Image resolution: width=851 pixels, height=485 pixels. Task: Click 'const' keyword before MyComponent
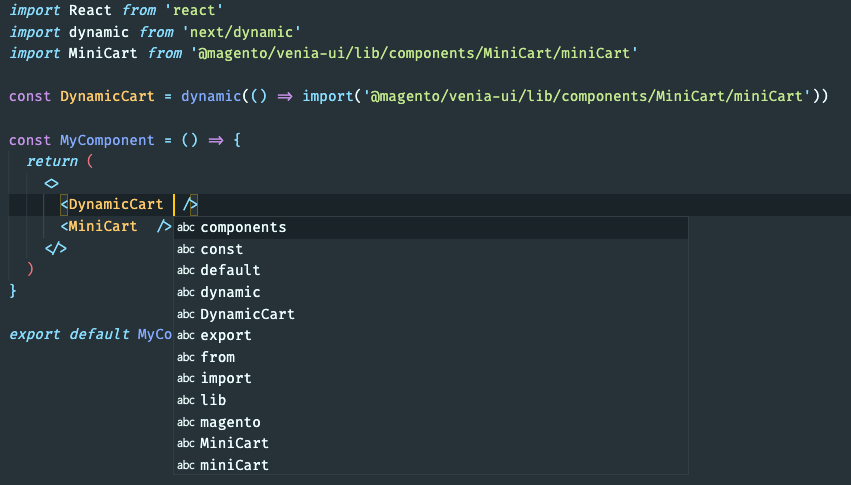(x=30, y=140)
